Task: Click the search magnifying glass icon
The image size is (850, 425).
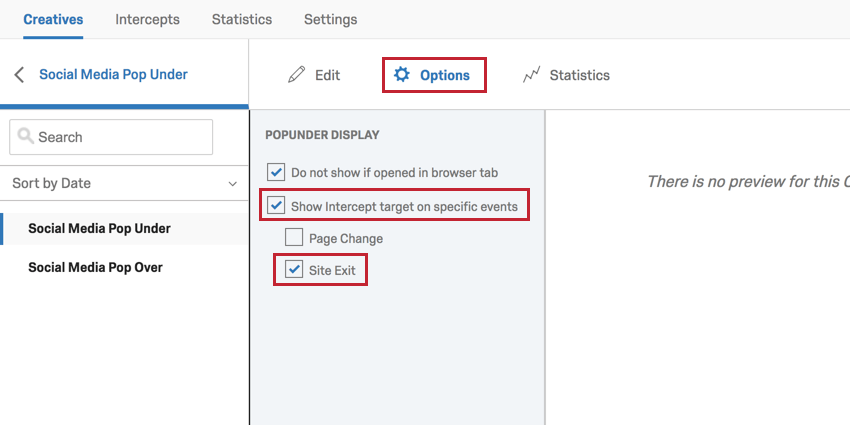Action: click(25, 137)
